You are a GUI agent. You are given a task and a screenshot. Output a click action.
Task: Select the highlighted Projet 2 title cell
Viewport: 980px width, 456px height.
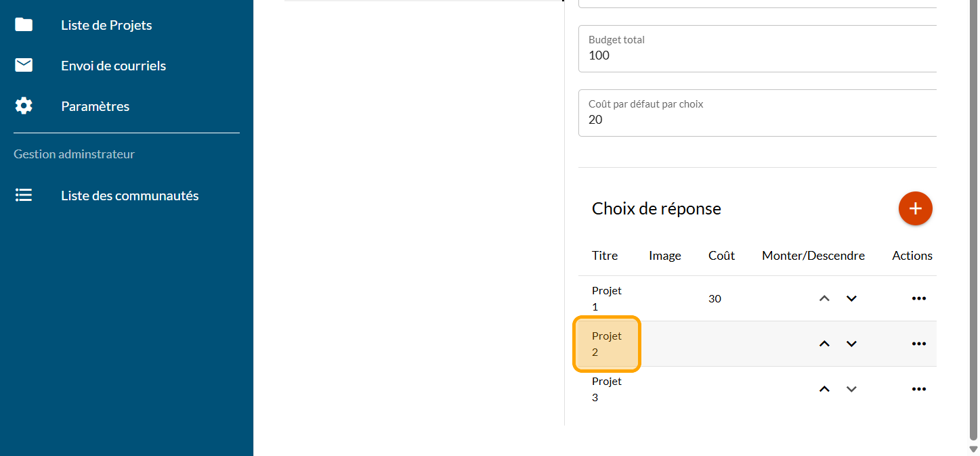coord(606,344)
